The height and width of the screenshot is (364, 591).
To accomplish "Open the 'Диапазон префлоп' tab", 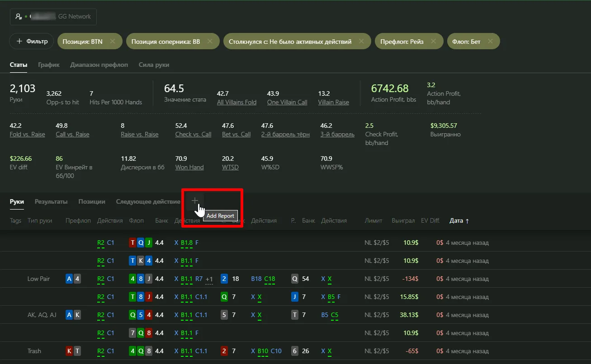I will 99,65.
